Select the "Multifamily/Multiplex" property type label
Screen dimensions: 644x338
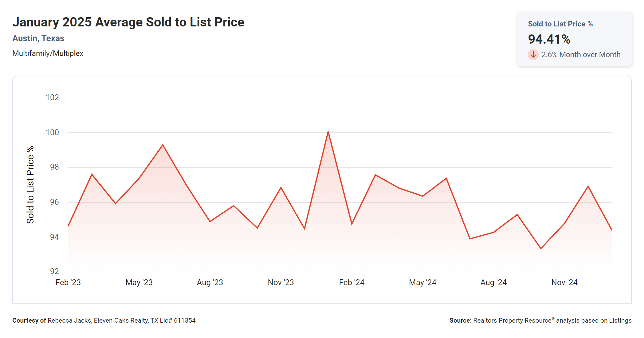tap(48, 53)
